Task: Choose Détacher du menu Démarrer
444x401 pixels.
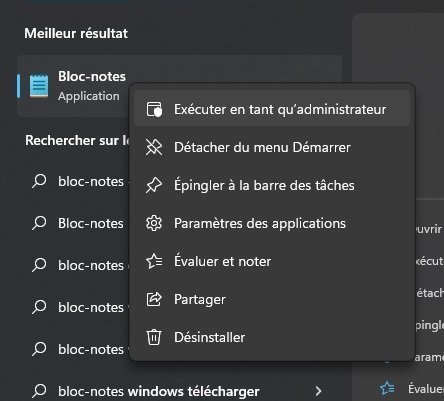Action: click(272, 147)
